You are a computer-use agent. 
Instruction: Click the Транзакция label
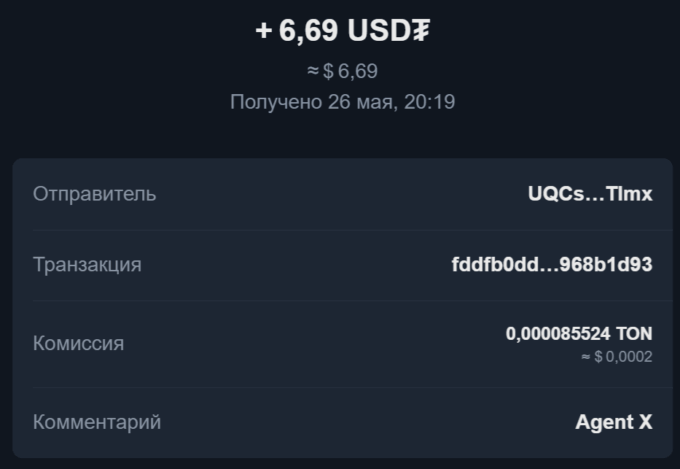click(x=87, y=265)
